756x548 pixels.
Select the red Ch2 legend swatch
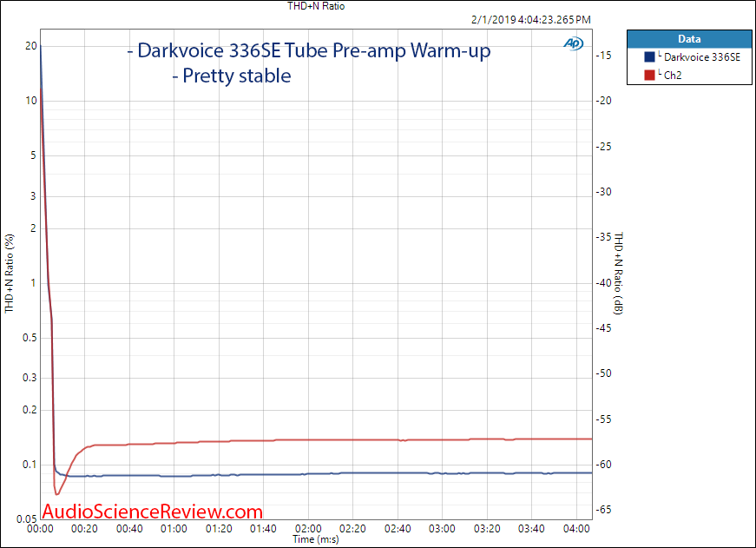[649, 75]
